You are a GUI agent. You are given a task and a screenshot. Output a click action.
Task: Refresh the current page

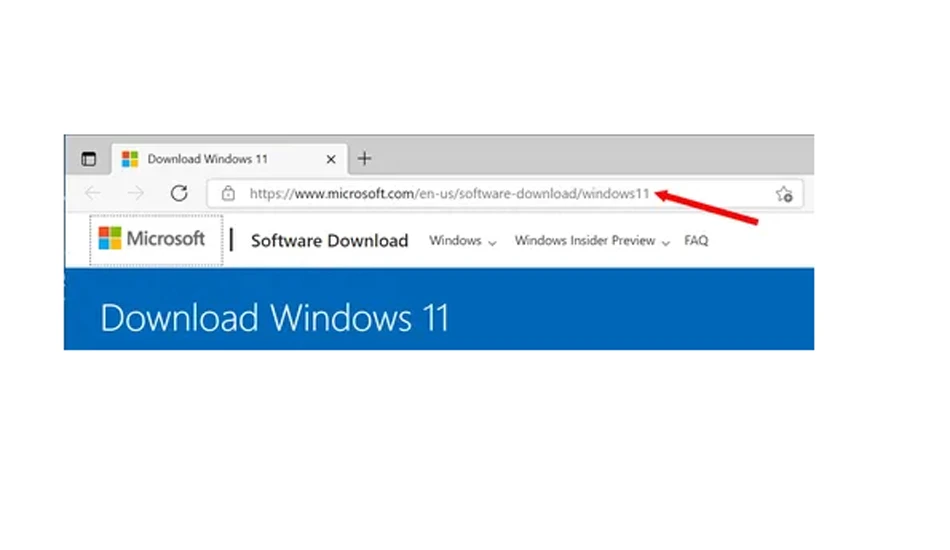tap(179, 193)
